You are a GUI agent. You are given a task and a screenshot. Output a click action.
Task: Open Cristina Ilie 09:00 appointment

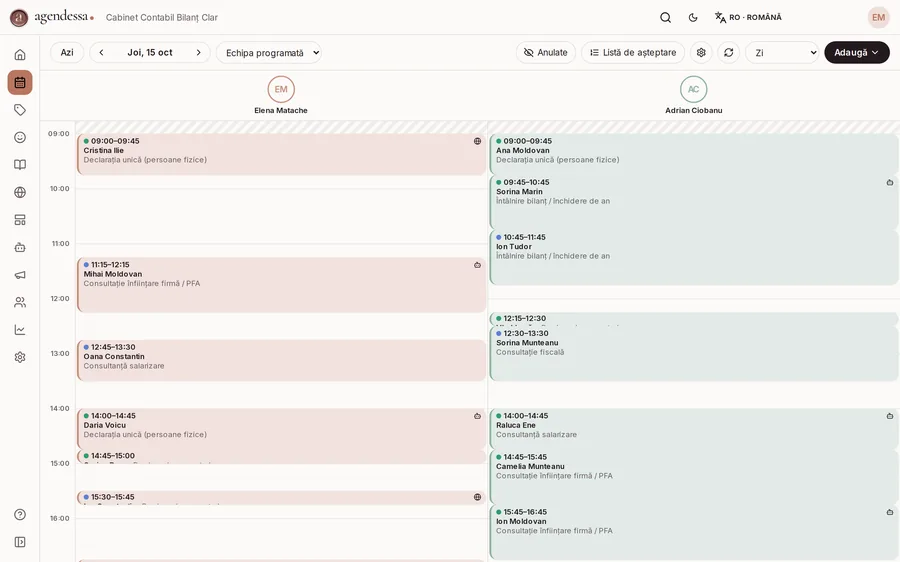point(282,155)
